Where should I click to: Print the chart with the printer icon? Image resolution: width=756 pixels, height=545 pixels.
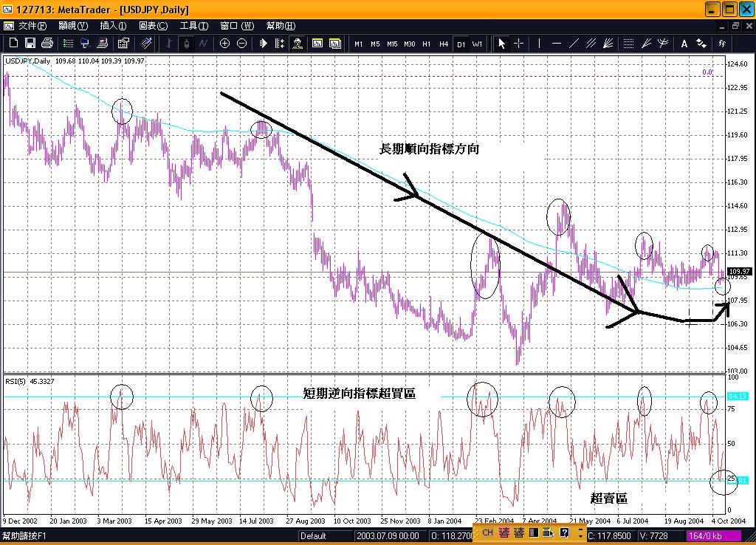[x=47, y=44]
